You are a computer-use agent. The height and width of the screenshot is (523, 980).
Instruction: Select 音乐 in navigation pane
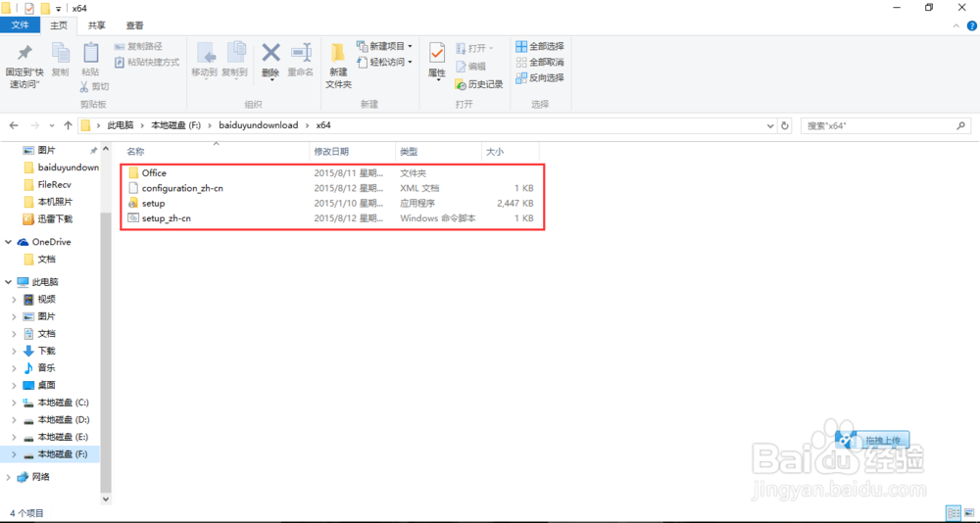[46, 368]
